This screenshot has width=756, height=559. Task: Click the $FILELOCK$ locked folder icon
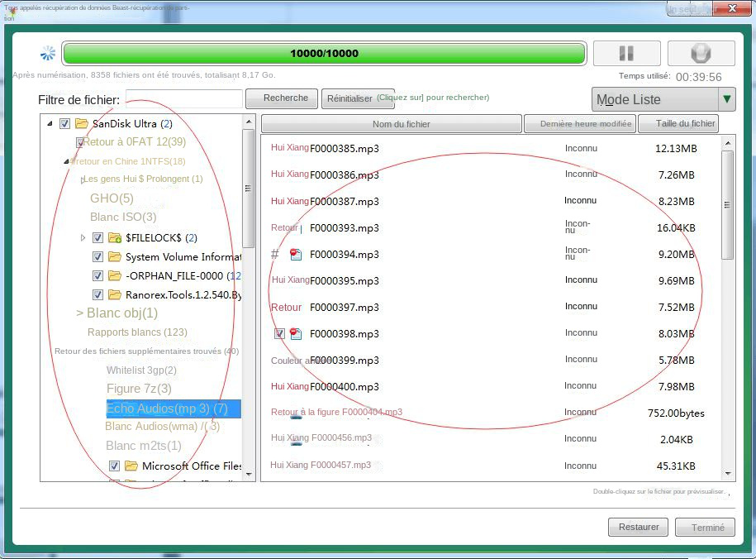pyautogui.click(x=115, y=238)
